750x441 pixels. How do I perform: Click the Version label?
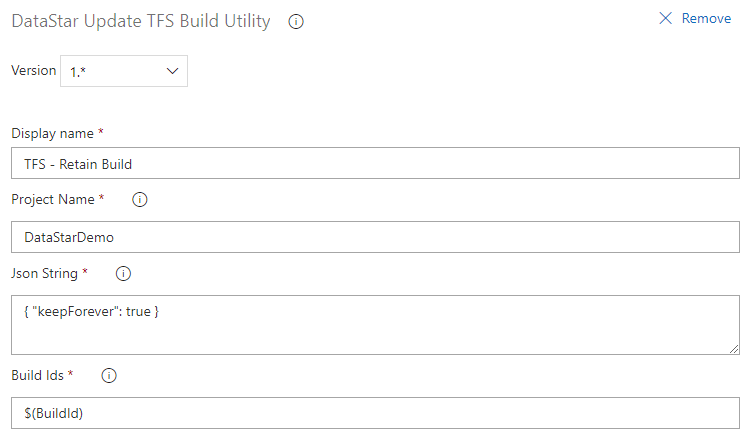tap(32, 71)
